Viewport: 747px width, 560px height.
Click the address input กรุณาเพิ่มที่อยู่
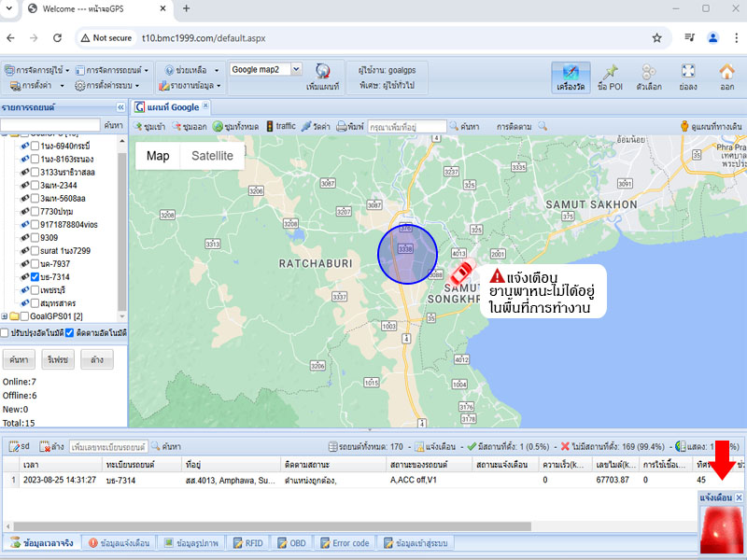click(x=407, y=127)
